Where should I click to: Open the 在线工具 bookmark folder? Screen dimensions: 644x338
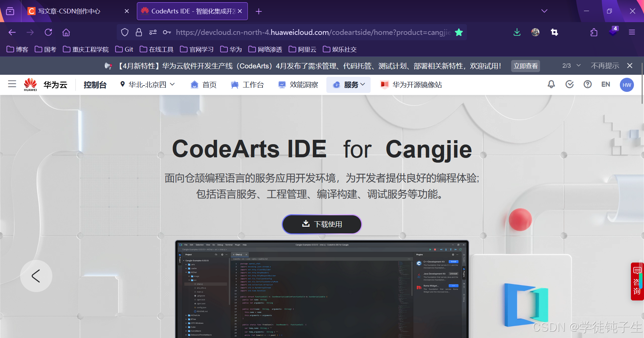tap(157, 49)
